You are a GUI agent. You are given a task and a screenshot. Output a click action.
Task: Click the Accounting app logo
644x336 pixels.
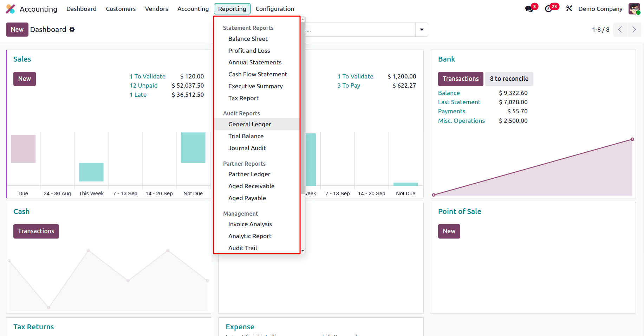pos(11,9)
